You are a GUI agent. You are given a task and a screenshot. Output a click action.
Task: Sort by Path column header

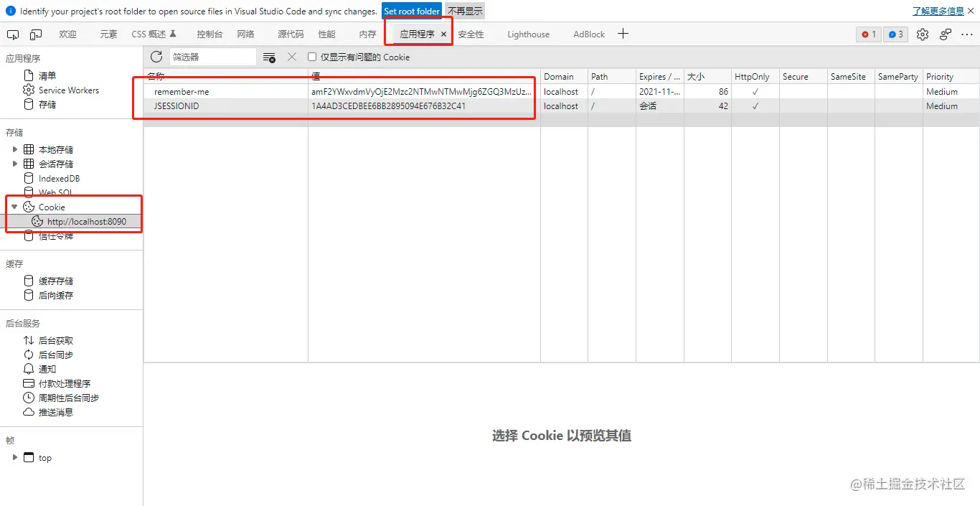[x=612, y=77]
